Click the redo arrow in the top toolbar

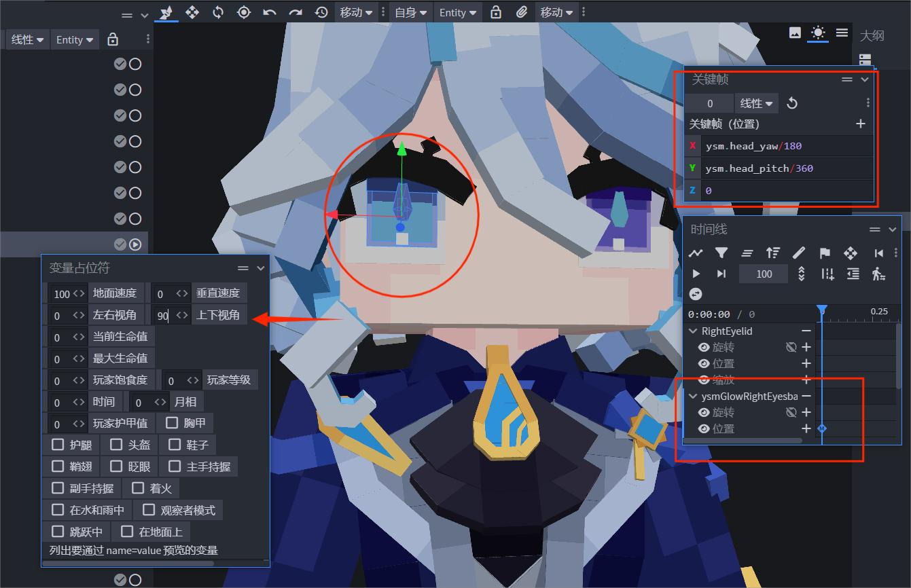296,12
